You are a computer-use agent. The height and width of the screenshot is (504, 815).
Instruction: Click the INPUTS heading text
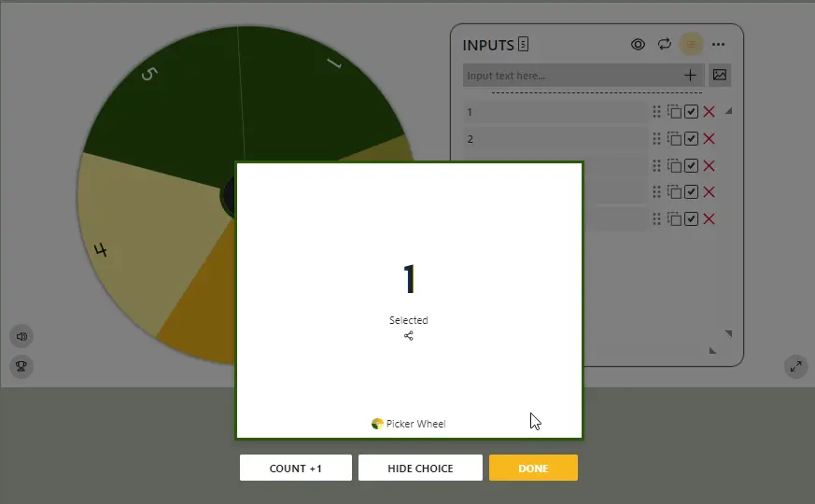click(488, 45)
